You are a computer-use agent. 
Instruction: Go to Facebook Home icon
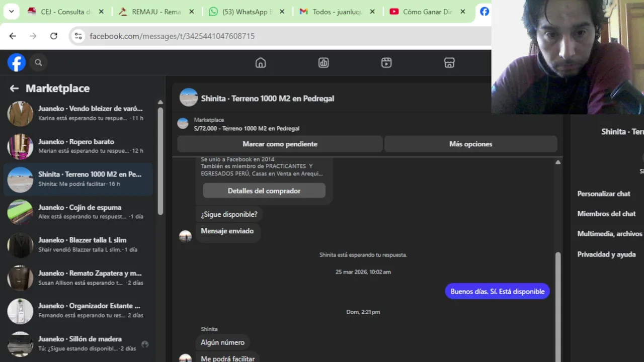click(x=261, y=63)
